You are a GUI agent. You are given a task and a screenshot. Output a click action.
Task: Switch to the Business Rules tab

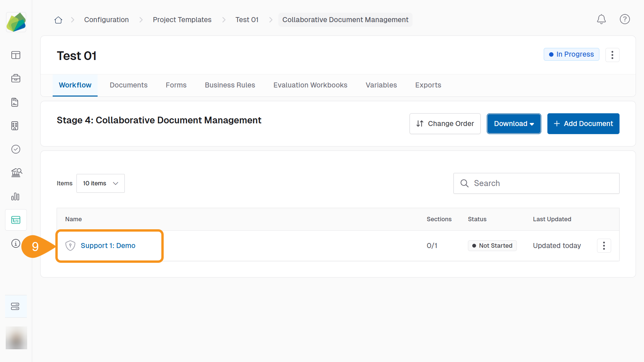(x=230, y=85)
